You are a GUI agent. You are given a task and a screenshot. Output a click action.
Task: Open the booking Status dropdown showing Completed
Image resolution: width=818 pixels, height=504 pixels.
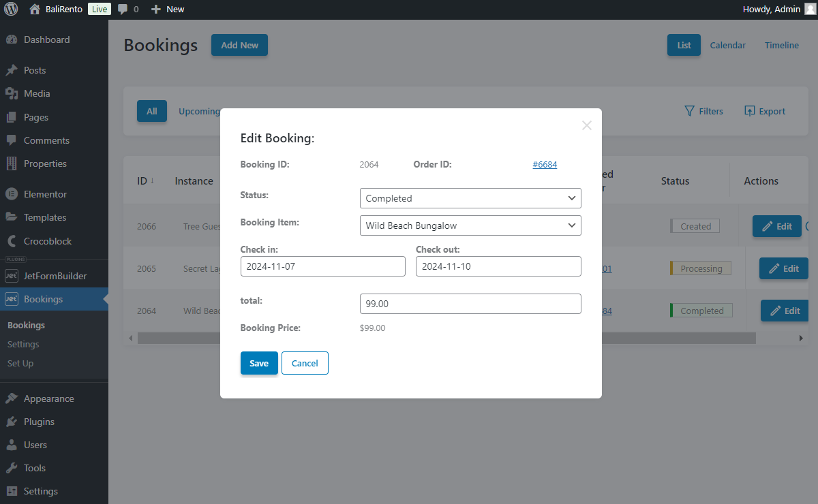tap(470, 198)
